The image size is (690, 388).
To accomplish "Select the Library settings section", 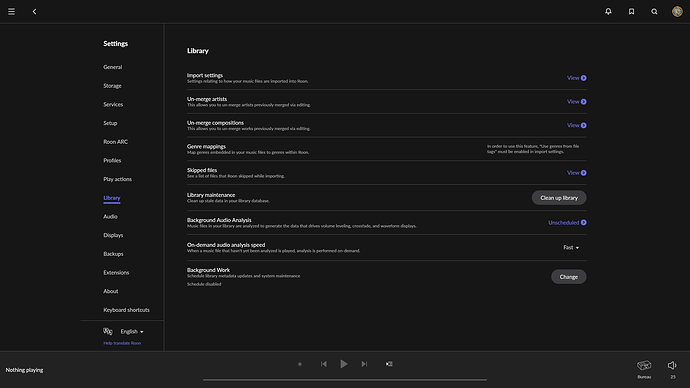I will [x=112, y=198].
